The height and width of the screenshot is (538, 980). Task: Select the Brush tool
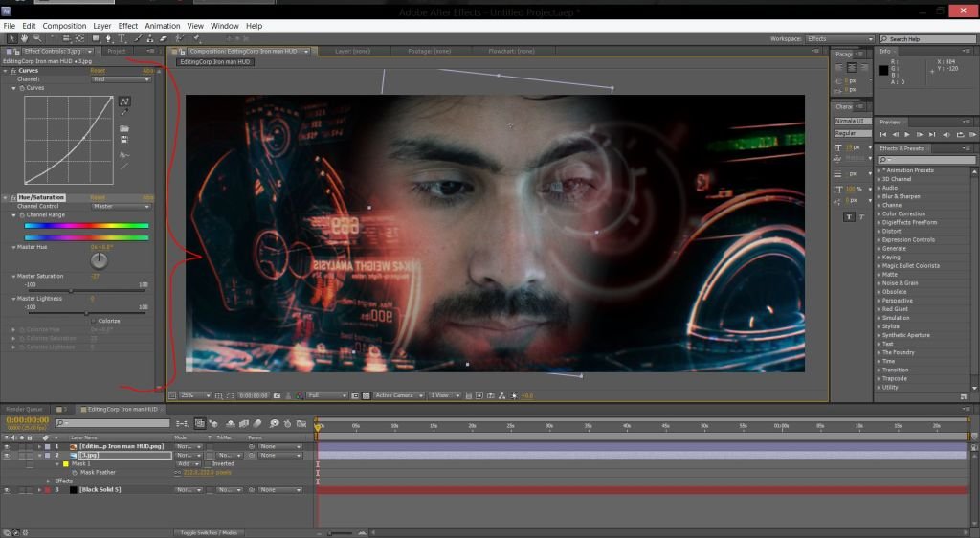point(138,38)
